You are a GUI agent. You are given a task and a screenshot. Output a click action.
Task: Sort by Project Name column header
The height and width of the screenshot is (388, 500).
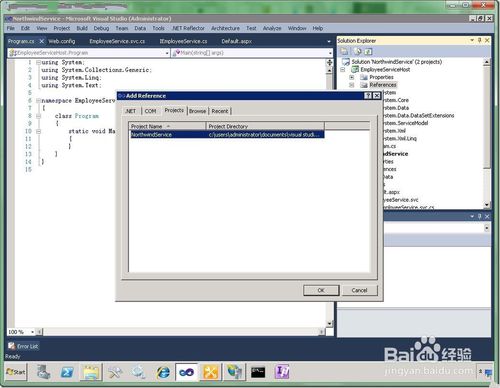pyautogui.click(x=167, y=126)
